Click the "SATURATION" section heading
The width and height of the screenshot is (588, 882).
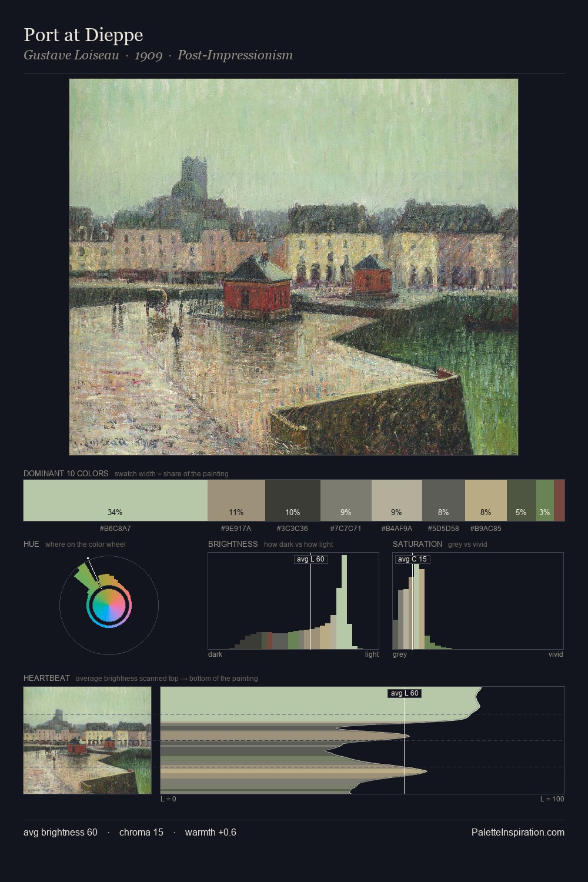pyautogui.click(x=417, y=544)
